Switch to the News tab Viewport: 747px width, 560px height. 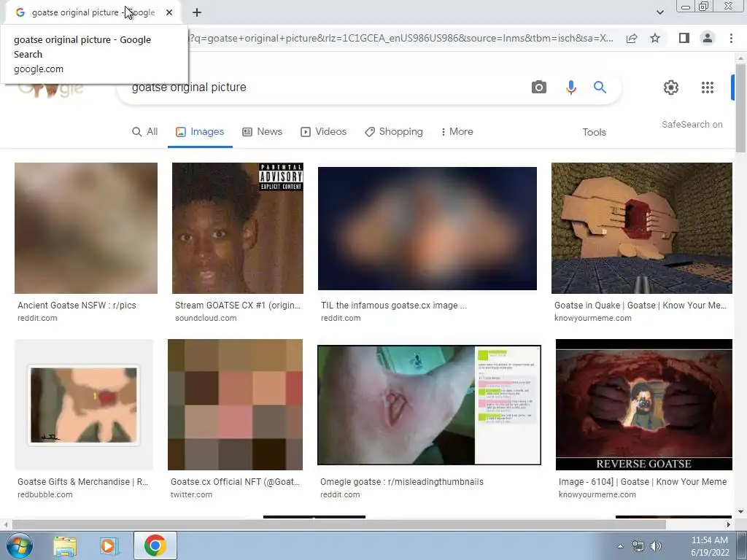pyautogui.click(x=262, y=132)
